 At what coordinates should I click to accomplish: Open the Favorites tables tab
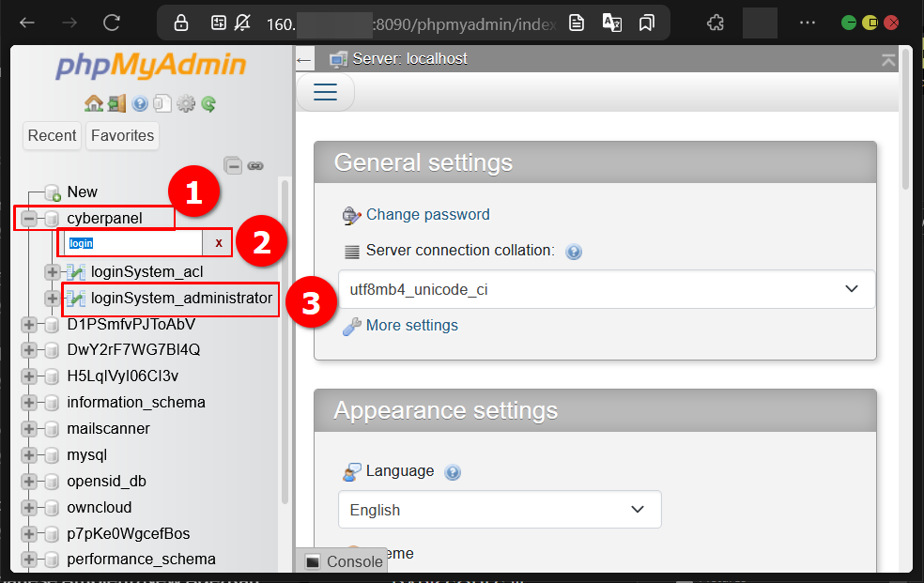122,135
